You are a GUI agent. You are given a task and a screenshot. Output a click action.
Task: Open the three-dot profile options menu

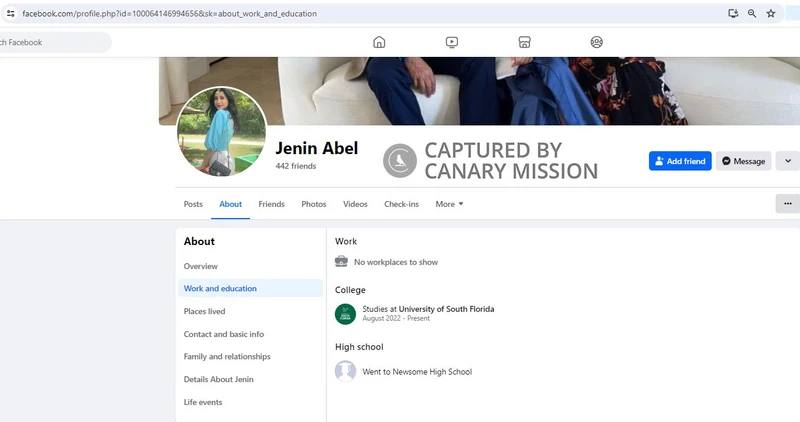coord(788,204)
